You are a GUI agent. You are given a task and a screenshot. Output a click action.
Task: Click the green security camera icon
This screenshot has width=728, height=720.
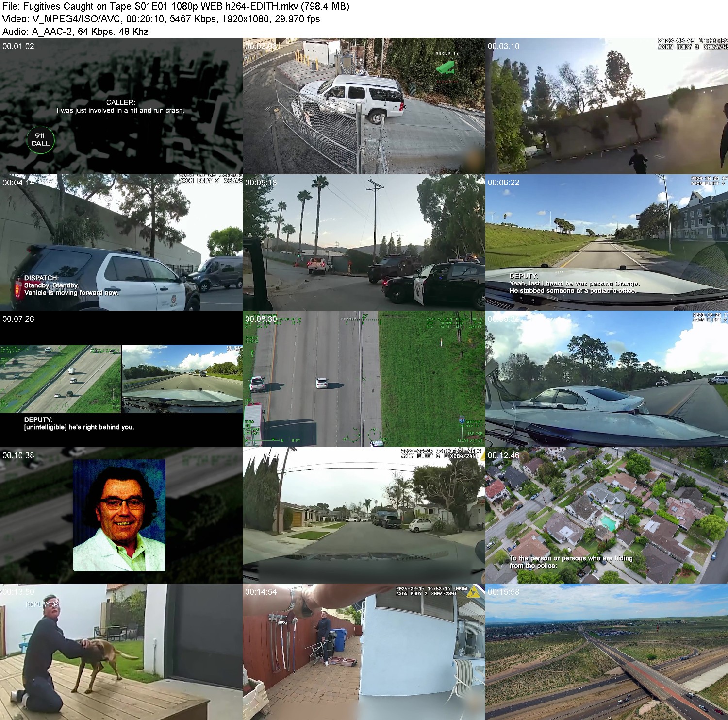446,68
